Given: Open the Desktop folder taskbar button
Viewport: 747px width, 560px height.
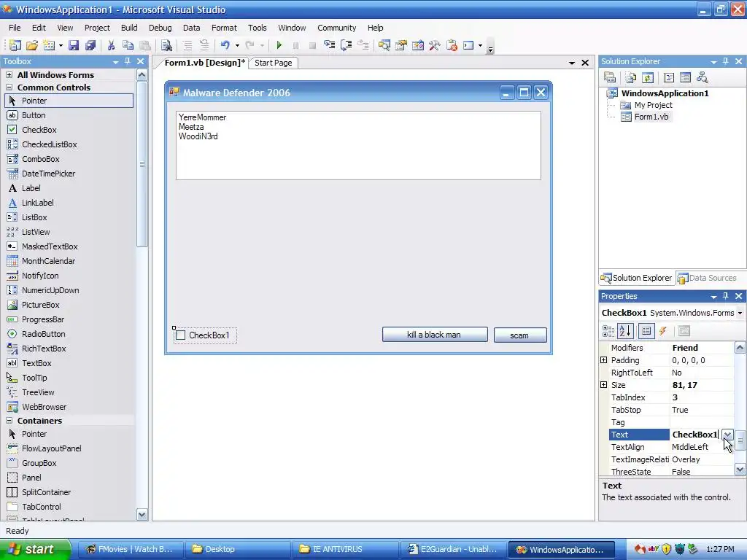Looking at the screenshot, I should point(236,550).
